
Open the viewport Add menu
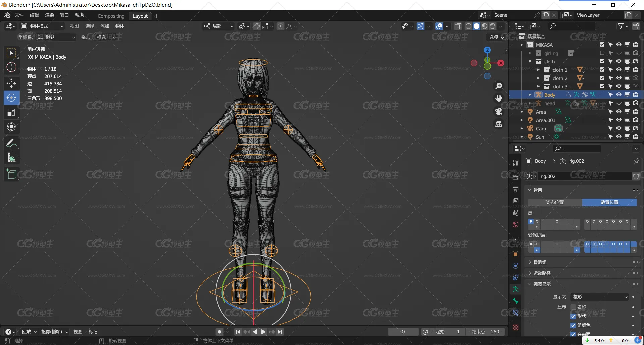click(x=105, y=26)
